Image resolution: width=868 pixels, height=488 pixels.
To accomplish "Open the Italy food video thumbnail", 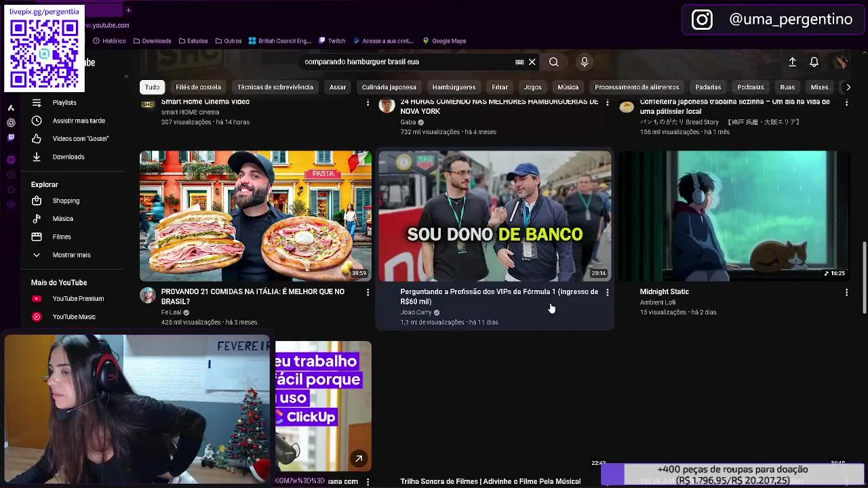I will [256, 216].
